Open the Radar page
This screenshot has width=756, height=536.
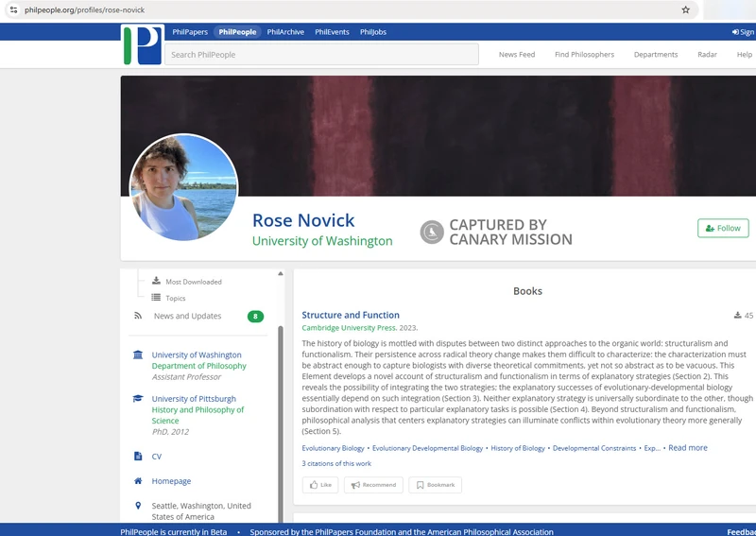707,55
